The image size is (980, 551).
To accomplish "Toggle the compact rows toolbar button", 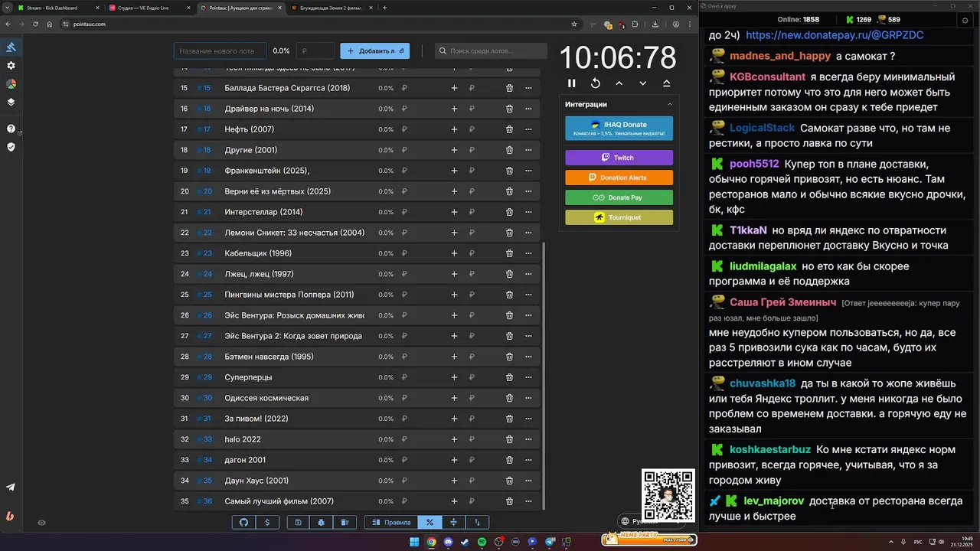I will [453, 523].
